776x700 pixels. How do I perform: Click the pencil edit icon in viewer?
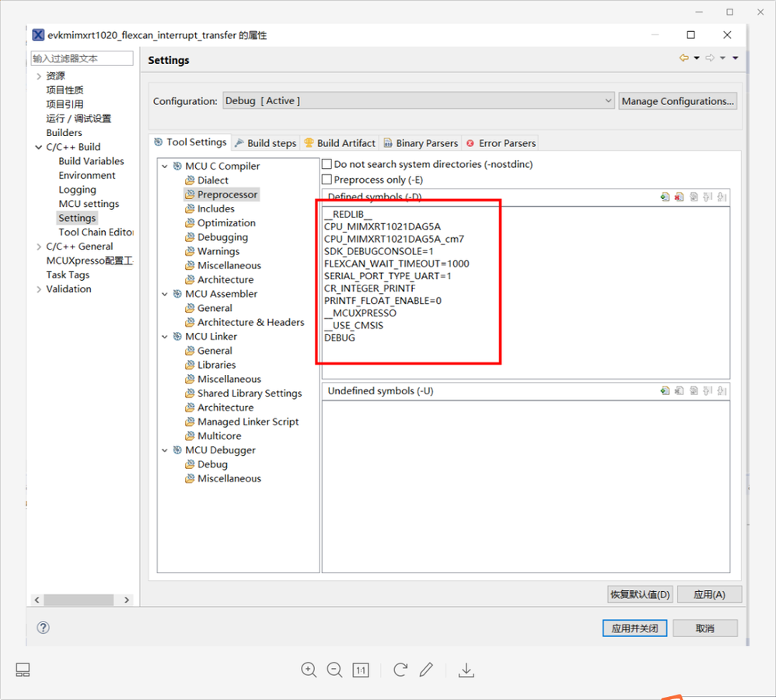(426, 670)
